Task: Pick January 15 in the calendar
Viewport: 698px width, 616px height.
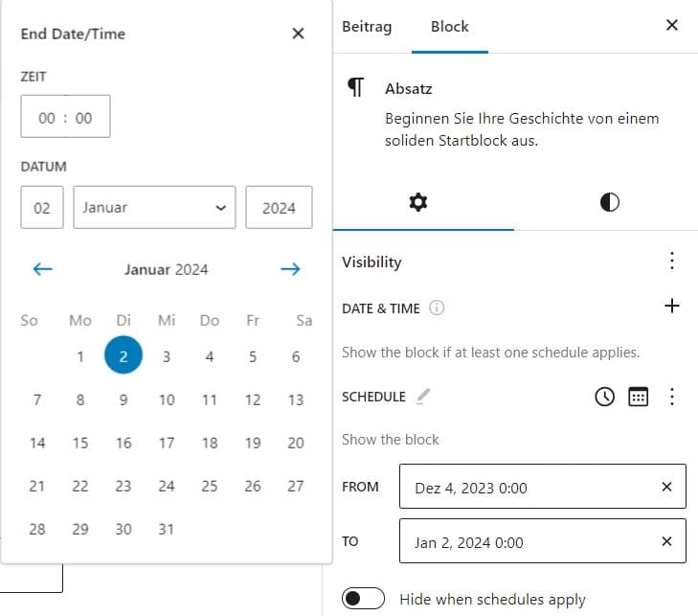Action: pyautogui.click(x=80, y=443)
